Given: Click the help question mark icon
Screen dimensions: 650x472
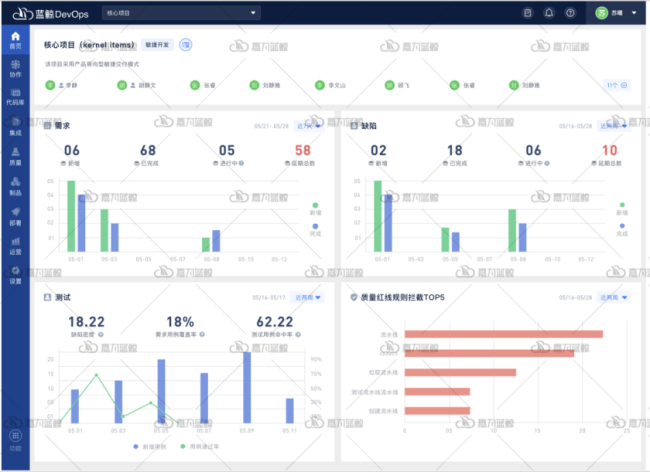Looking at the screenshot, I should (570, 13).
